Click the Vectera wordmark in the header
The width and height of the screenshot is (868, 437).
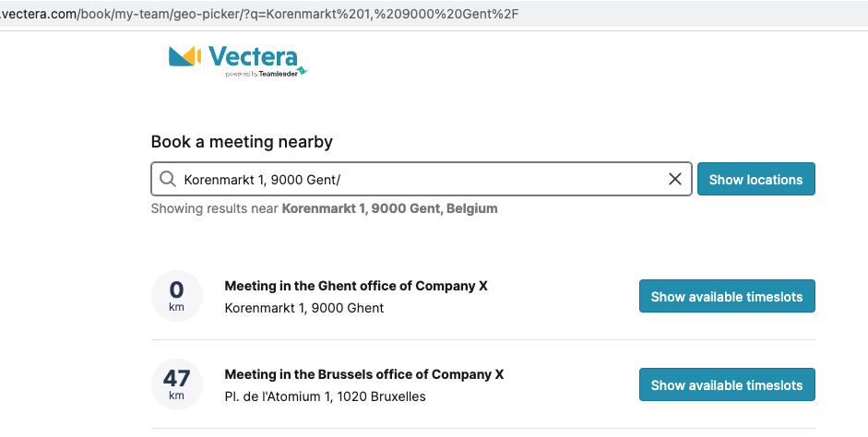click(x=253, y=56)
